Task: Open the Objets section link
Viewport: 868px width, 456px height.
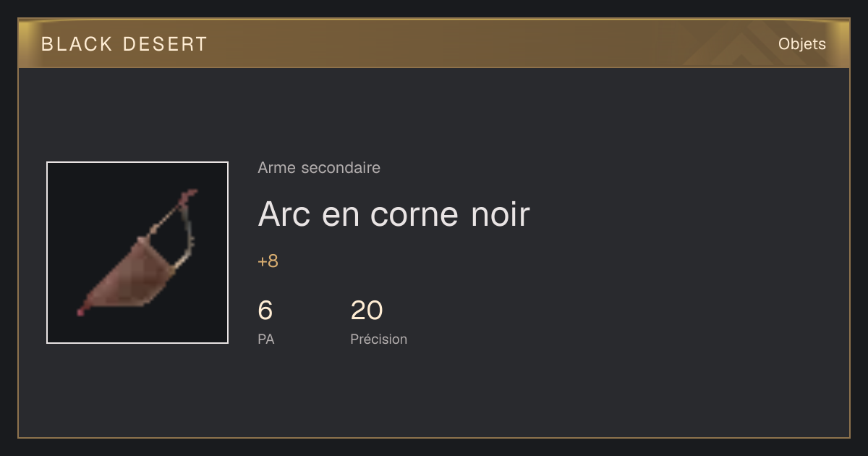Action: click(801, 43)
